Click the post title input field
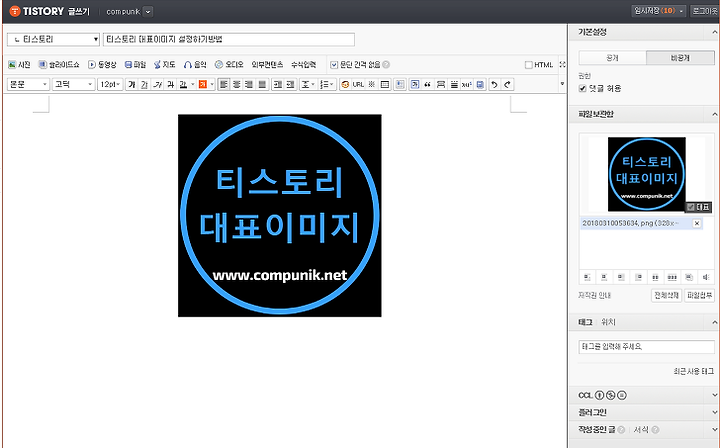This screenshot has height=448, width=720. tap(229, 39)
